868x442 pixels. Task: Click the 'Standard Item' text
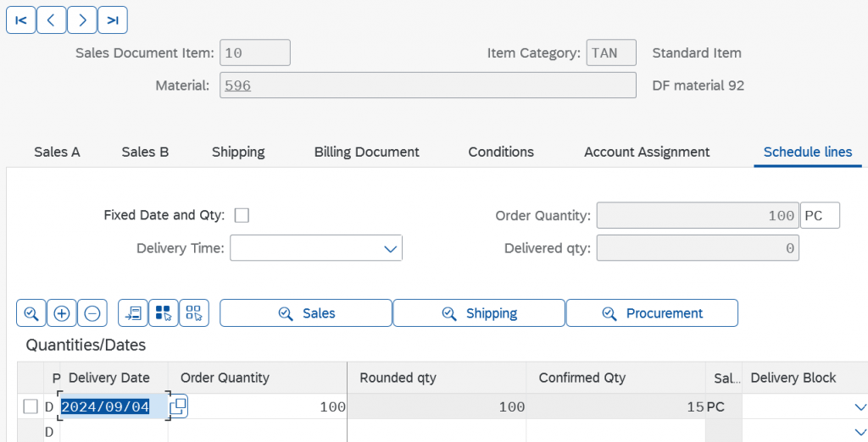pos(697,53)
